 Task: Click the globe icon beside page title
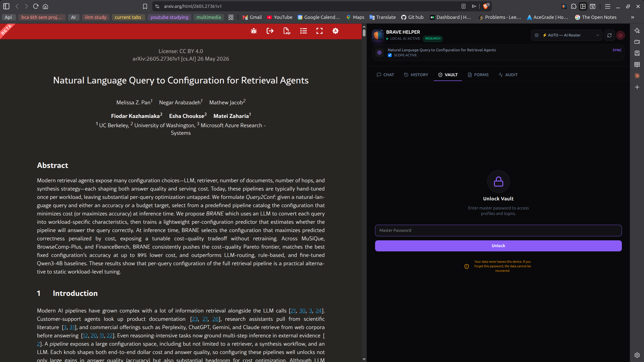point(379,53)
